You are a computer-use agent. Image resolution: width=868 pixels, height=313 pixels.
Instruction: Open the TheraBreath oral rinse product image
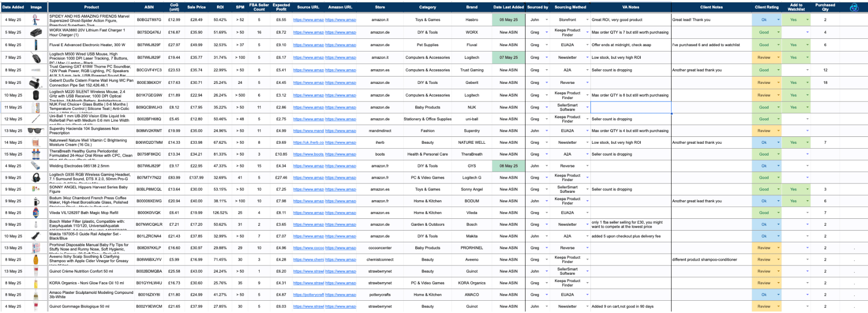(x=36, y=154)
